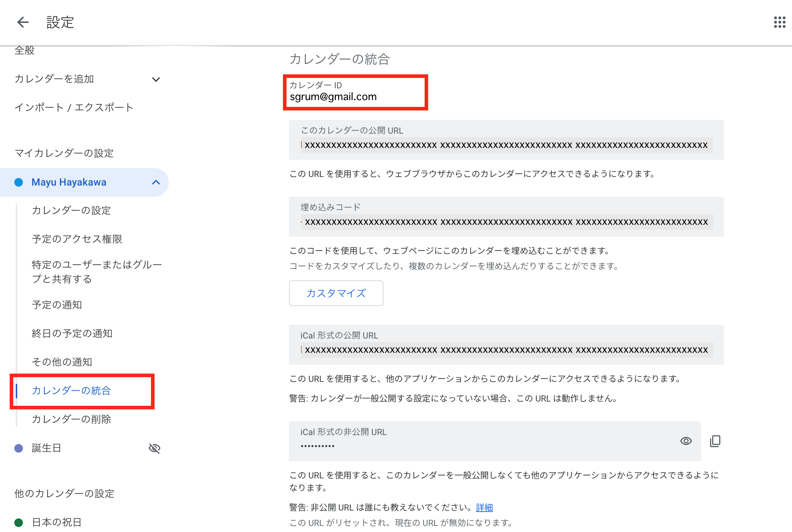Go to 予定の通知 section

click(x=57, y=305)
